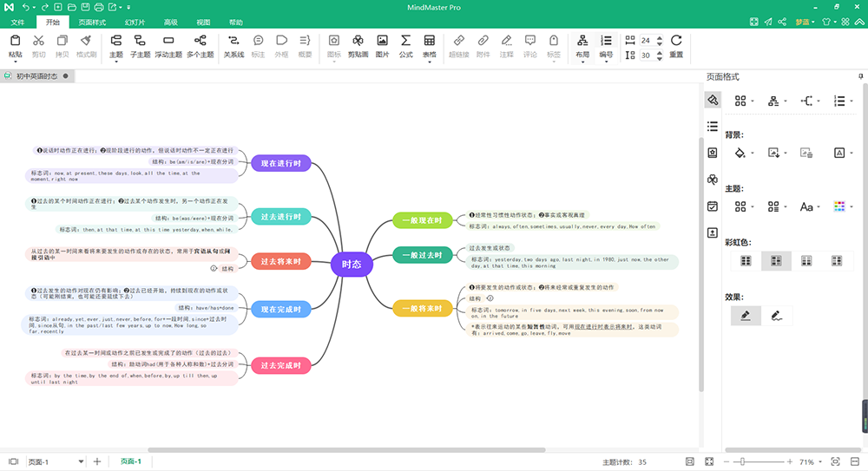868x471 pixels.
Task: Switch to the 高级 tab
Action: pyautogui.click(x=170, y=23)
